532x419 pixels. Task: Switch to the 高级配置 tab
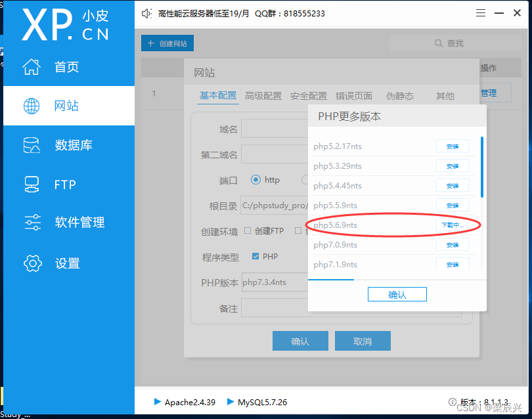tap(263, 96)
